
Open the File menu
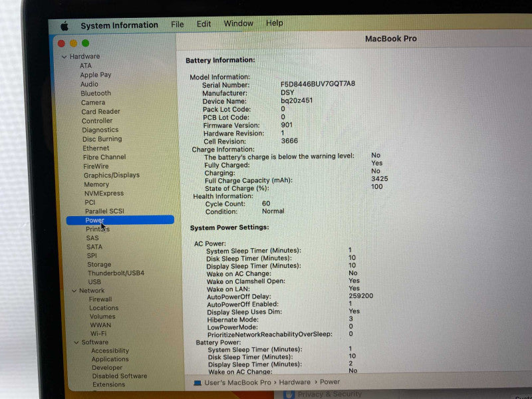[178, 25]
